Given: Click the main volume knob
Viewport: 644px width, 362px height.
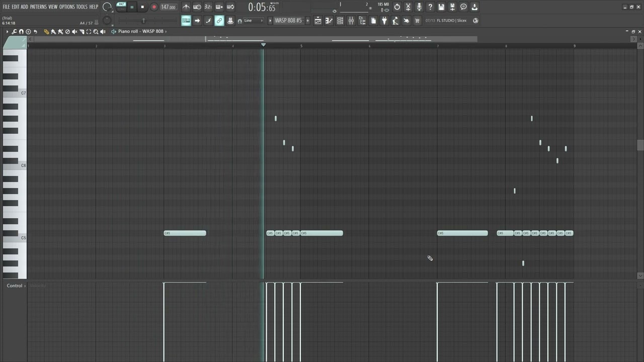Looking at the screenshot, I should click(x=107, y=7).
